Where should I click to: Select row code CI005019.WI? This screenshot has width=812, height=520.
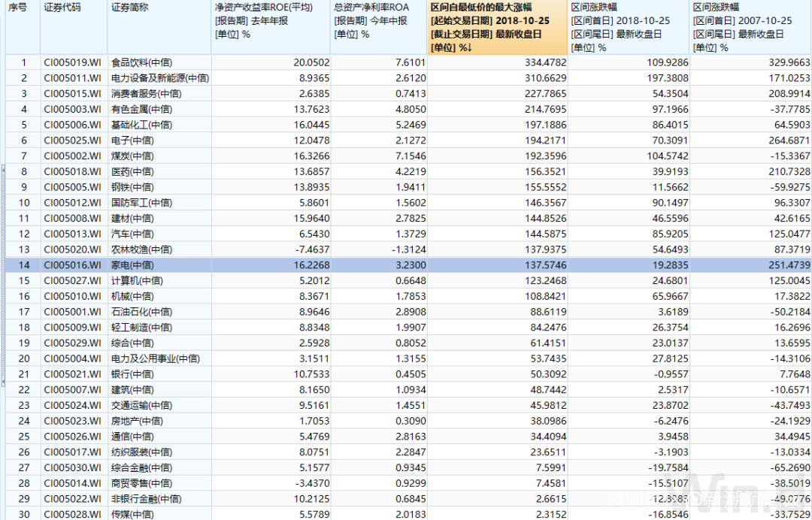[72, 62]
